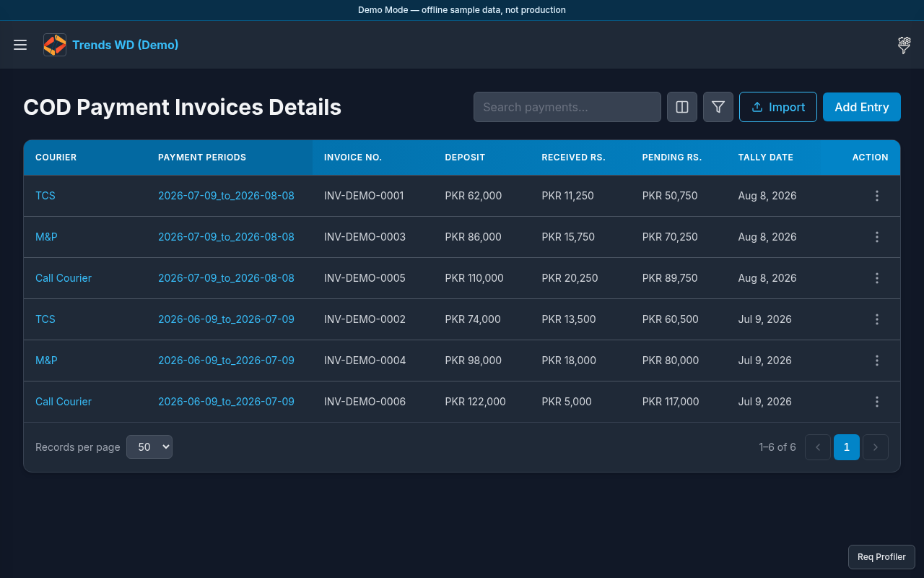The image size is (924, 578).
Task: Open the M&P courier link for INV-DEMO-0003
Action: pos(46,237)
